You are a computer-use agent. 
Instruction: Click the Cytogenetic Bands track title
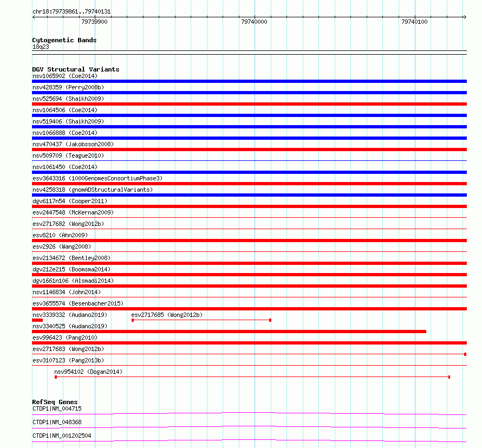(x=64, y=40)
